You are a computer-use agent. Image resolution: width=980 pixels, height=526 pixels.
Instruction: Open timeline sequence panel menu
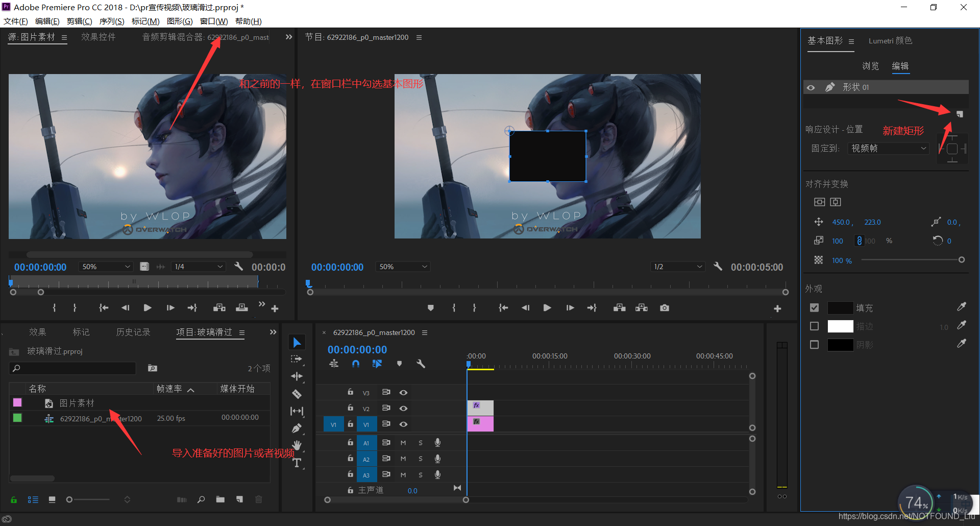coord(425,332)
